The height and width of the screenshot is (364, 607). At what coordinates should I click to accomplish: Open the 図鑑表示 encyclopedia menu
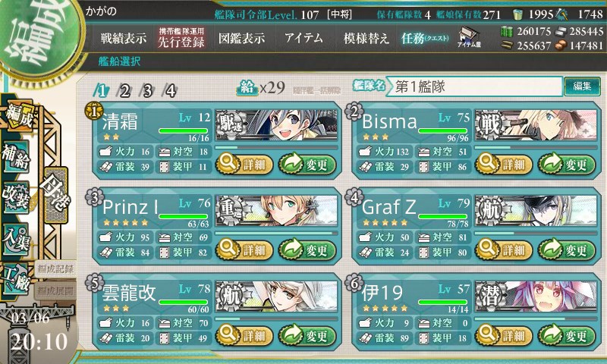coord(241,38)
